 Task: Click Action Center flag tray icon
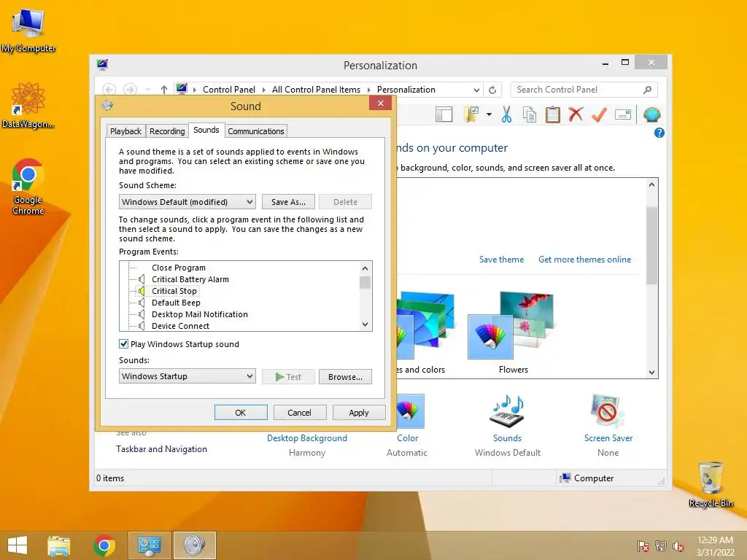click(x=643, y=546)
